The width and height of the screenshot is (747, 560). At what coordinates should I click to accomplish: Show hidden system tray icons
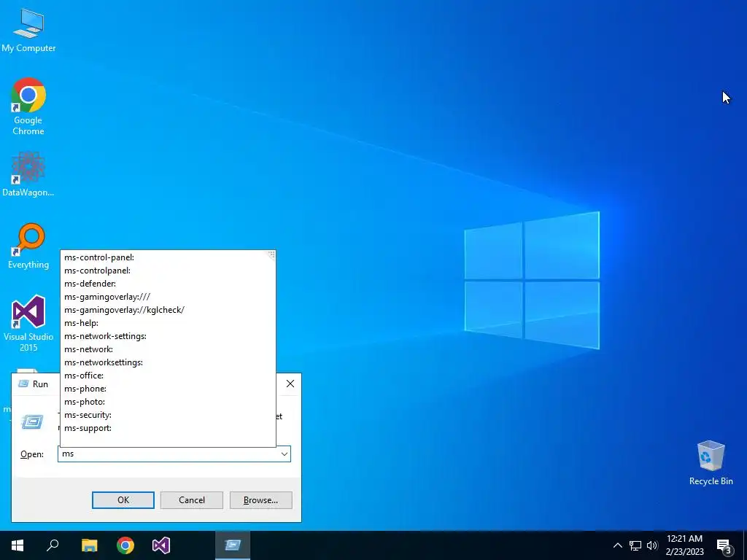pyautogui.click(x=617, y=545)
